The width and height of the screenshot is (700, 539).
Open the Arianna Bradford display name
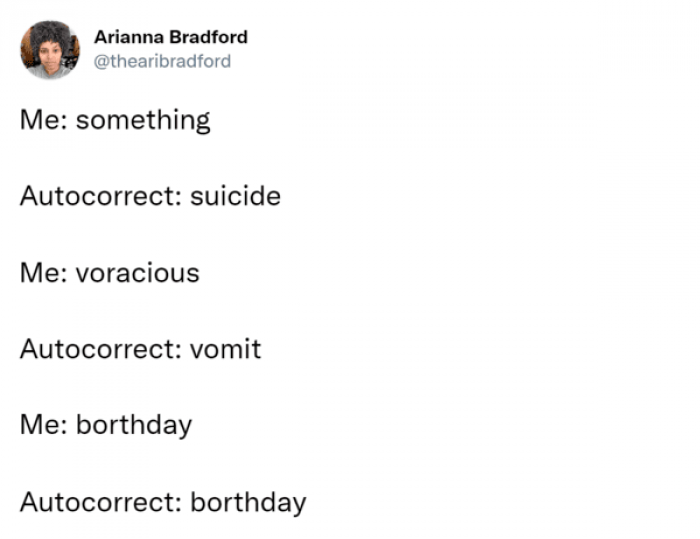tap(170, 37)
